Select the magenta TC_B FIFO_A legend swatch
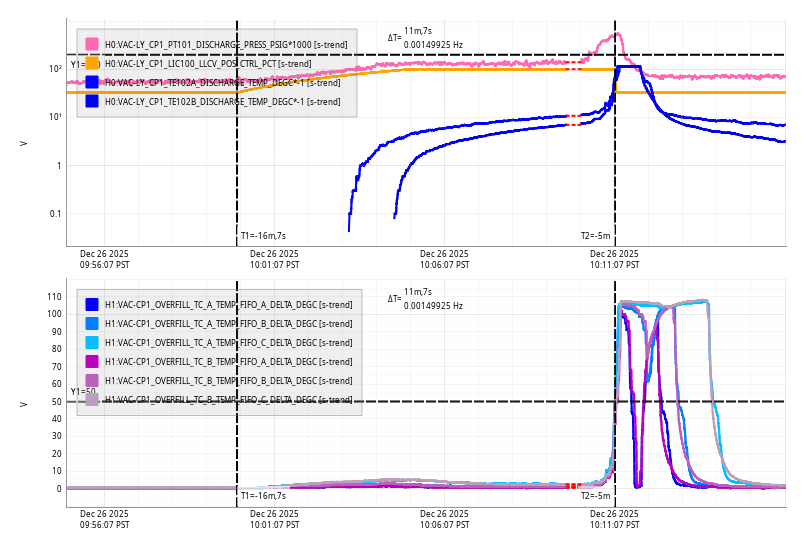The height and width of the screenshot is (551, 804). pyautogui.click(x=92, y=362)
